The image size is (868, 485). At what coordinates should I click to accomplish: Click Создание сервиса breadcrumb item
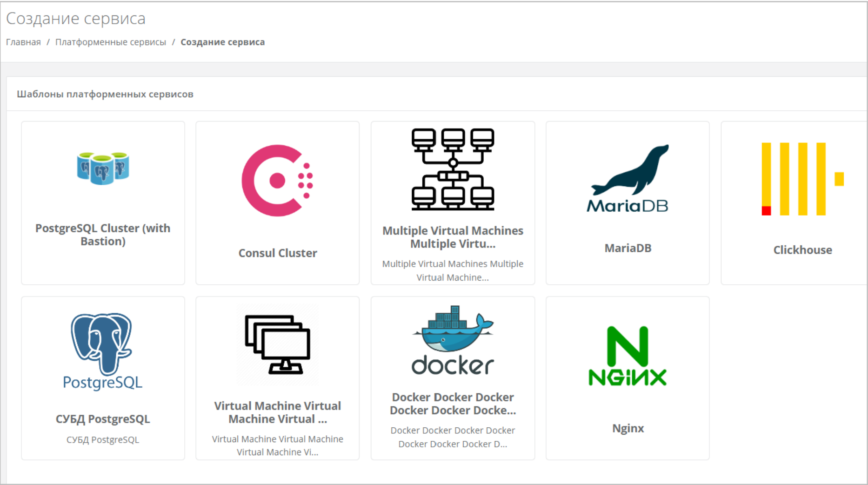222,42
